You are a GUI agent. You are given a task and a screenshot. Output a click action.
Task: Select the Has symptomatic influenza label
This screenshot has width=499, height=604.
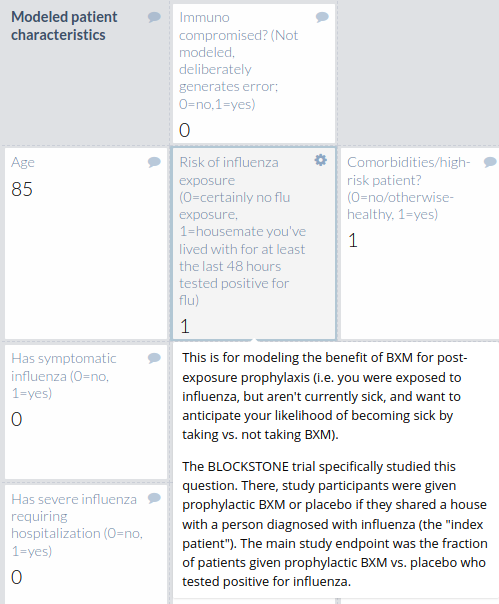tap(64, 376)
